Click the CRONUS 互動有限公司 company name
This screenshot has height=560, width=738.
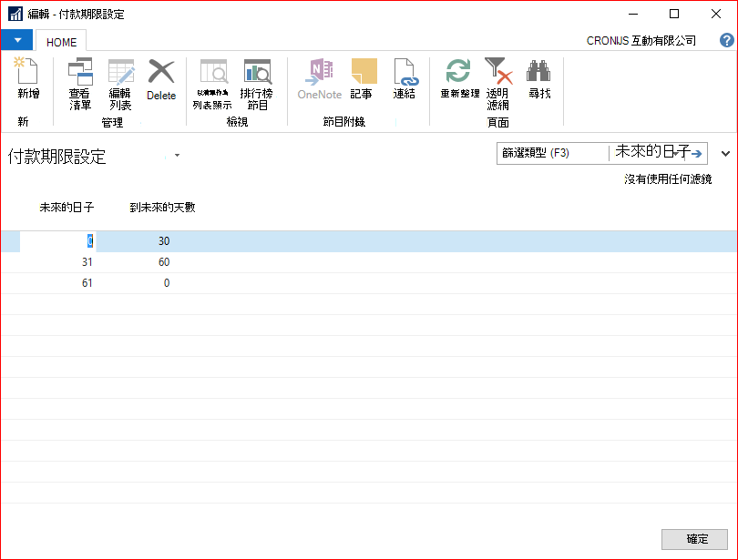pyautogui.click(x=641, y=41)
